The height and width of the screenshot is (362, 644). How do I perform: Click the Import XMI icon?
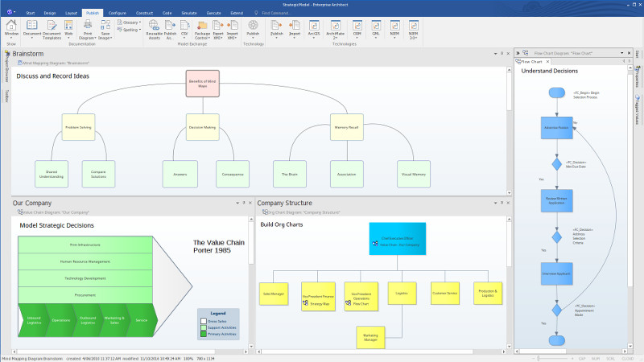click(x=233, y=27)
